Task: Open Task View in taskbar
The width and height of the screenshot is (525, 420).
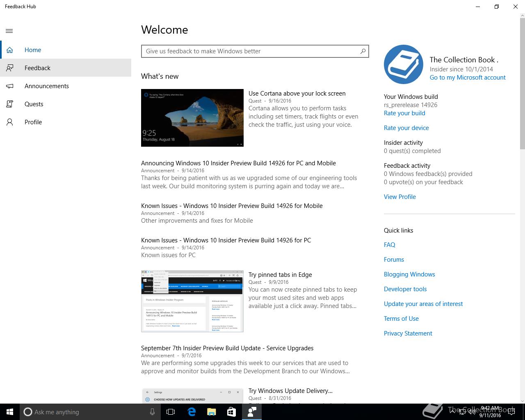Action: click(171, 412)
